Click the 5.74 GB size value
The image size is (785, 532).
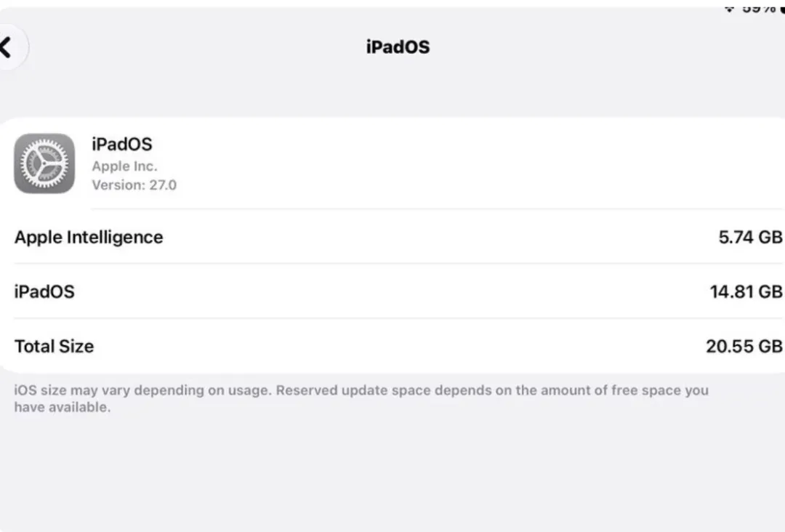[750, 237]
